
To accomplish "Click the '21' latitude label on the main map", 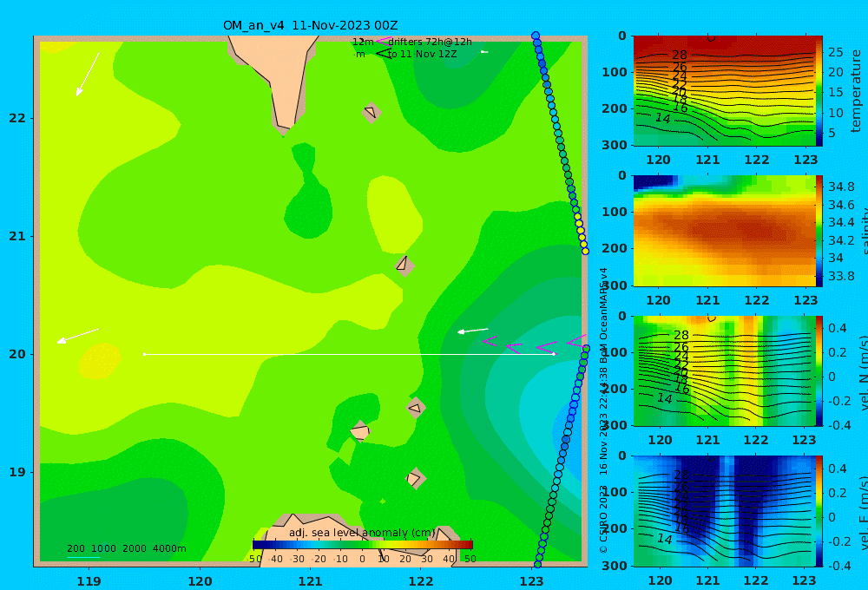I will (x=17, y=236).
